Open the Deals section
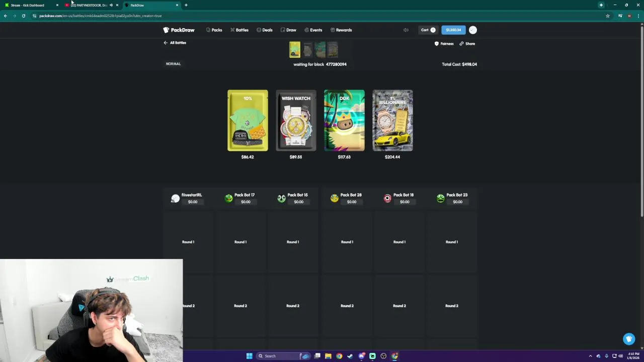Screen dimensions: 644x362 pos(265,30)
